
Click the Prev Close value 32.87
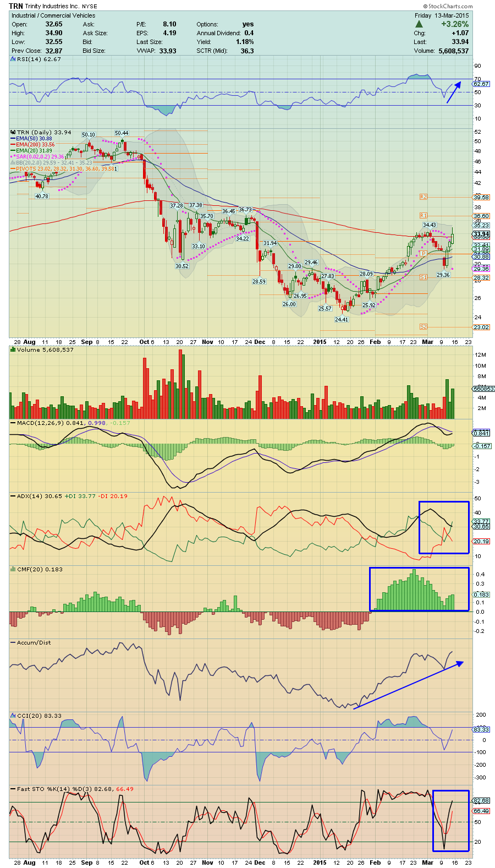tap(54, 51)
